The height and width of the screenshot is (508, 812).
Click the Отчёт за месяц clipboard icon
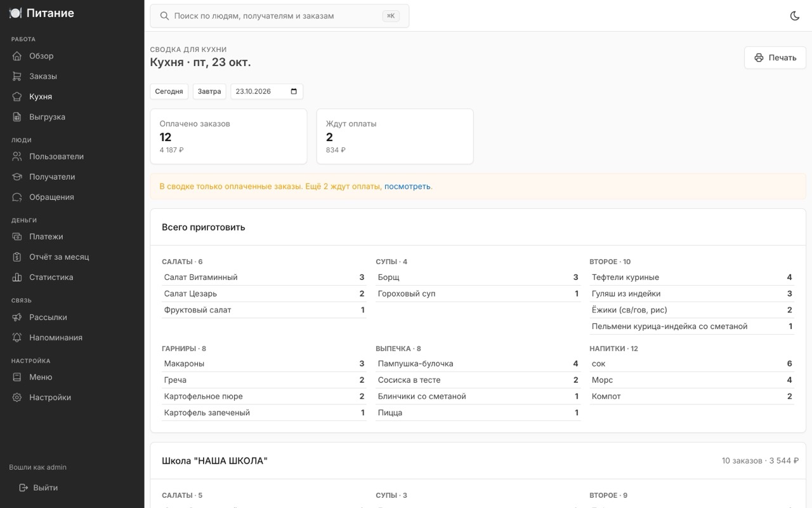click(x=17, y=257)
